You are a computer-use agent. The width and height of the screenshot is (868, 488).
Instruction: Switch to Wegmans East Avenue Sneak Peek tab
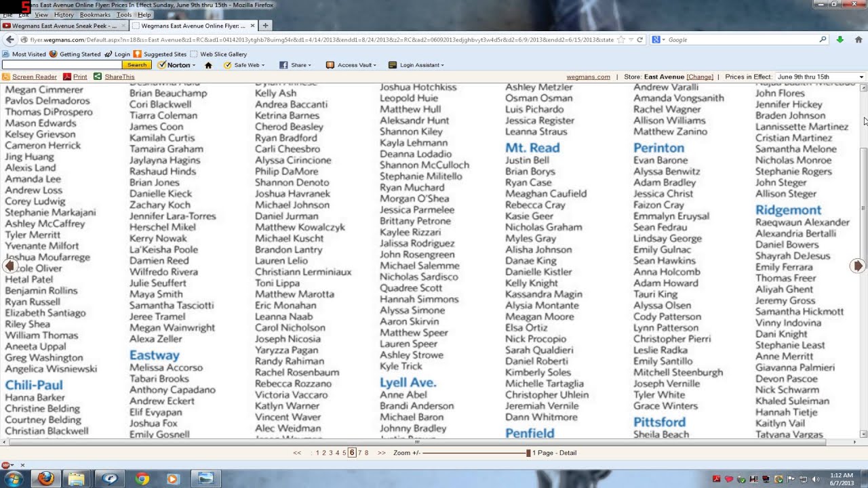64,26
